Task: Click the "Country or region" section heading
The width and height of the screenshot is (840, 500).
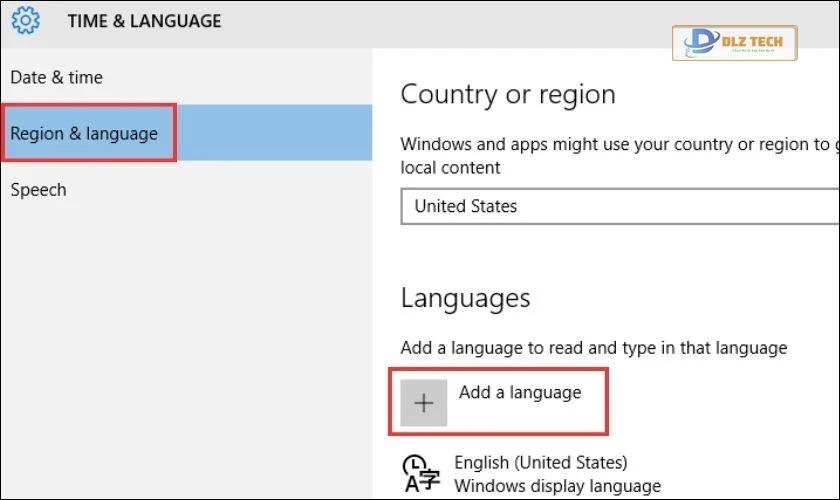Action: pyautogui.click(x=508, y=95)
